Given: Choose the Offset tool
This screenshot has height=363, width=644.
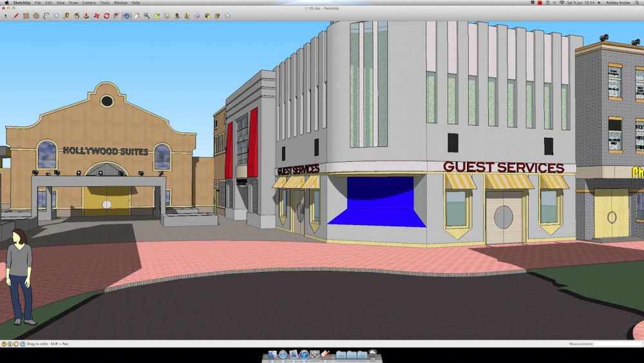Looking at the screenshot, I should pos(116,16).
